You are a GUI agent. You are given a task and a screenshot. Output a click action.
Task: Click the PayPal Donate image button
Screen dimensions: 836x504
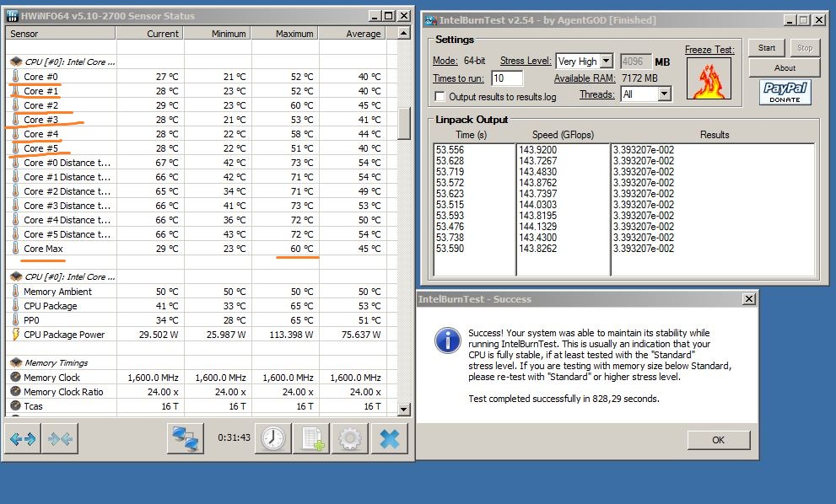tap(785, 92)
